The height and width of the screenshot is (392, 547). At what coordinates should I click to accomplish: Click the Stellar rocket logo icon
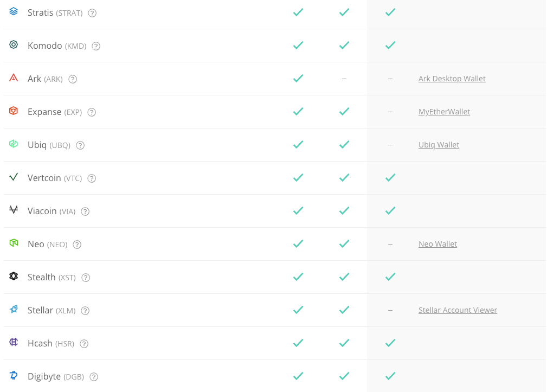click(x=14, y=310)
